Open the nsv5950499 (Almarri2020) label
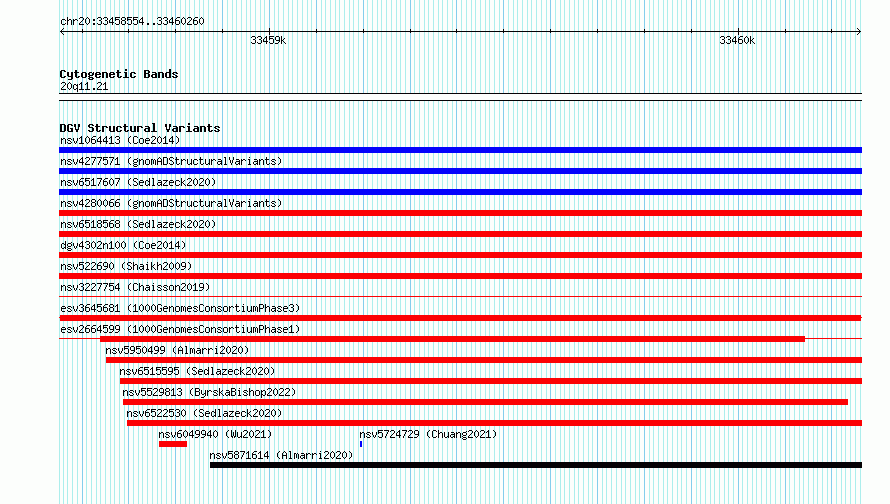 [177, 350]
